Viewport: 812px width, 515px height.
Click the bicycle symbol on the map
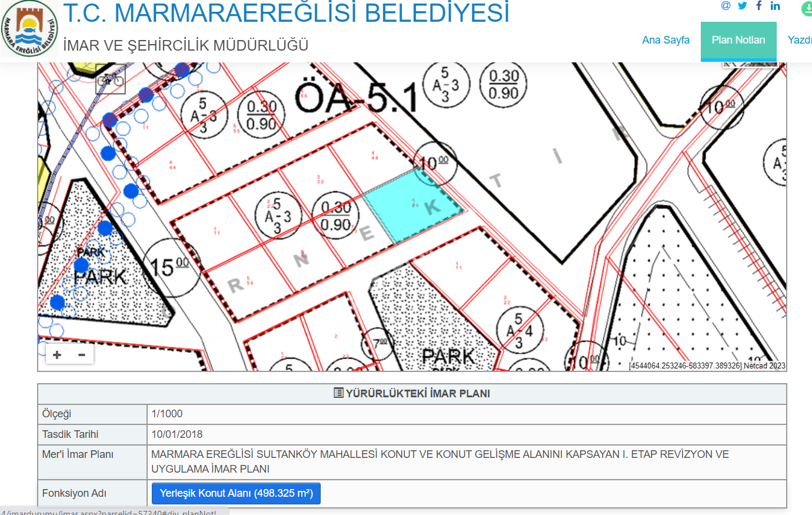110,79
